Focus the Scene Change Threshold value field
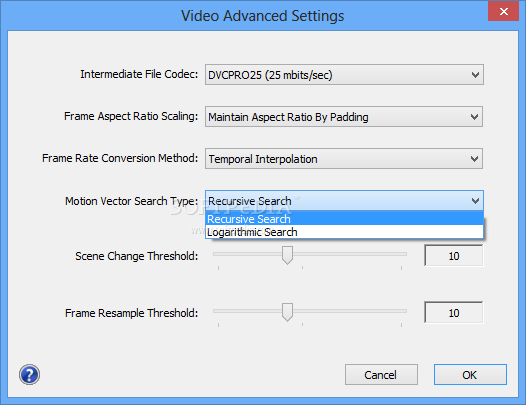The height and width of the screenshot is (405, 526). click(x=454, y=256)
